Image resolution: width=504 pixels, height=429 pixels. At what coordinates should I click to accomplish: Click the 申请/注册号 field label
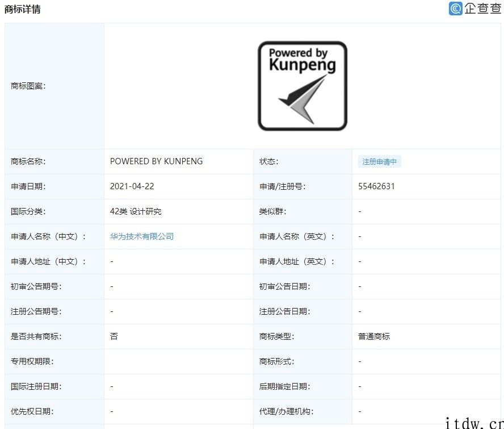tap(283, 186)
